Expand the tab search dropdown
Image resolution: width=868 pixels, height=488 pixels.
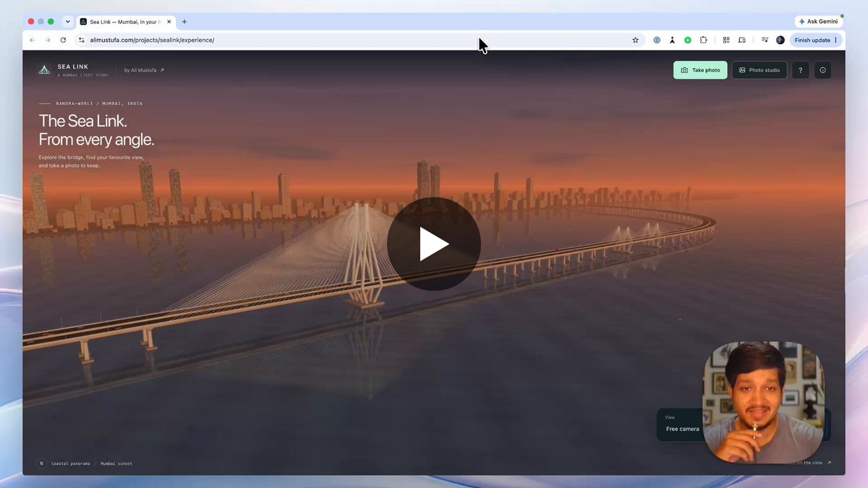[x=67, y=22]
